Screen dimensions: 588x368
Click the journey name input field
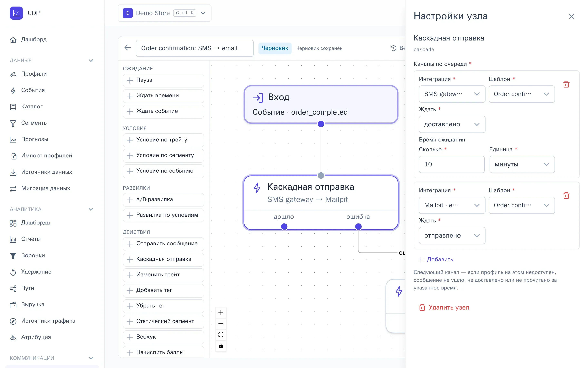[x=195, y=48]
